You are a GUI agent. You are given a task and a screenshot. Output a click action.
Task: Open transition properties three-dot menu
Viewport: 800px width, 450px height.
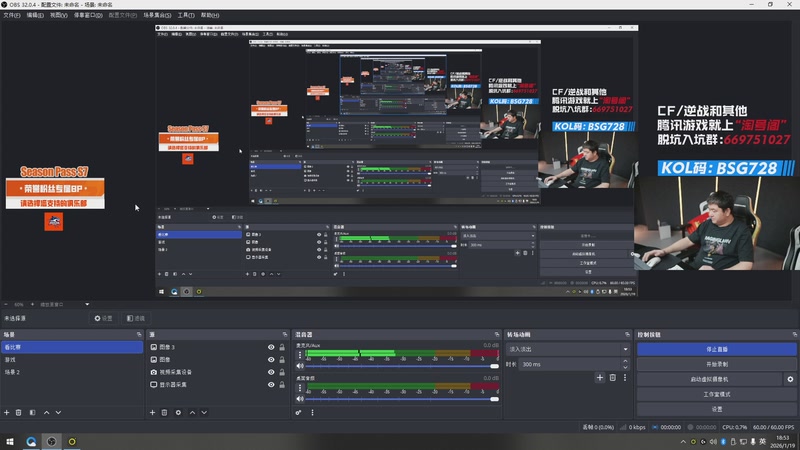[624, 378]
